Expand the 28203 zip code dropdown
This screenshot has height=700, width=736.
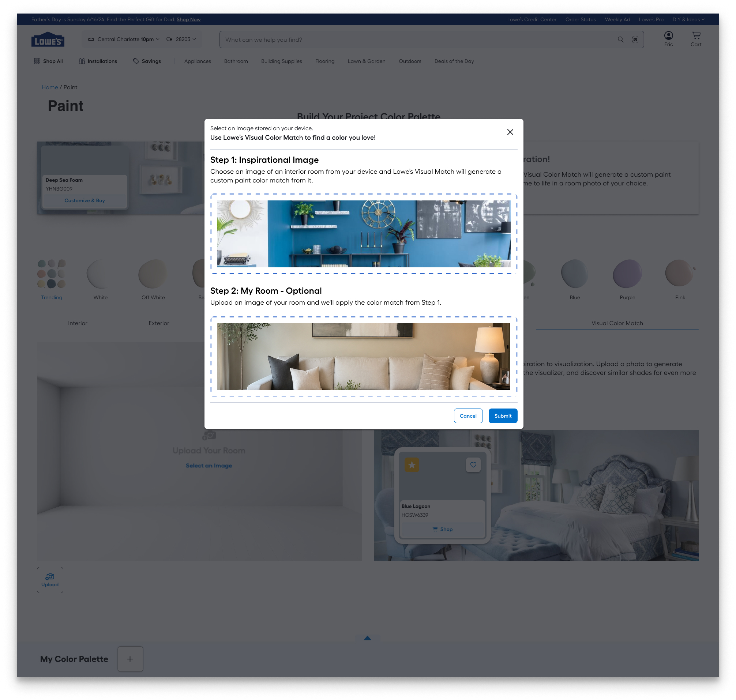pos(181,39)
